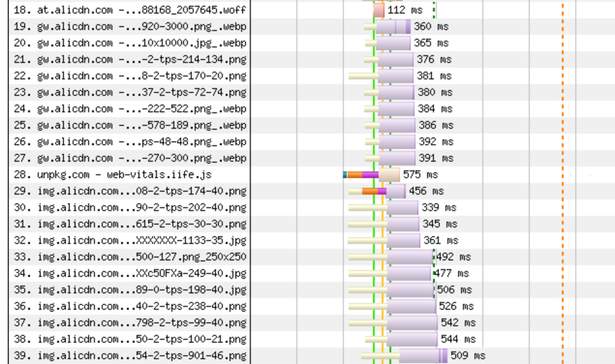Image resolution: width=615 pixels, height=364 pixels.
Task: Click the 376 ms bar for request 21
Action: pyautogui.click(x=389, y=59)
